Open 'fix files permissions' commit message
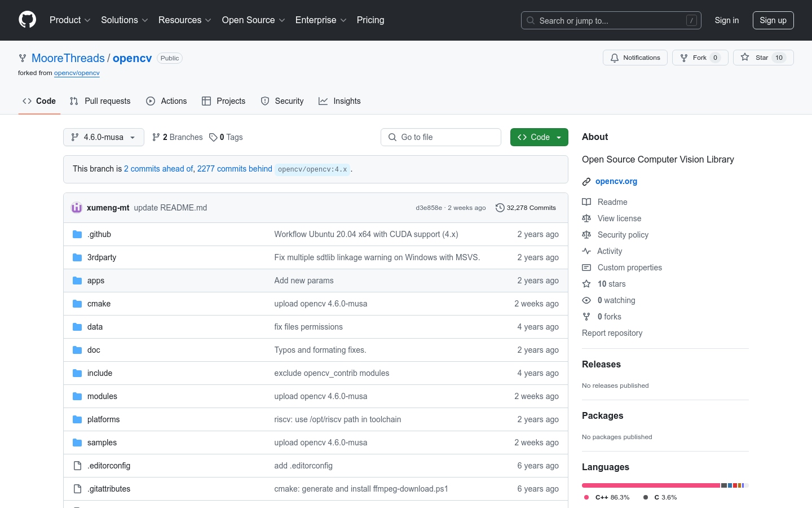Image resolution: width=812 pixels, height=508 pixels. [308, 327]
